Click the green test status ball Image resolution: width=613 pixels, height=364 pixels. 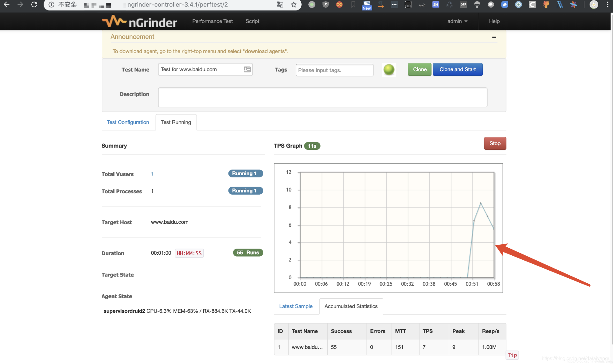pos(388,70)
